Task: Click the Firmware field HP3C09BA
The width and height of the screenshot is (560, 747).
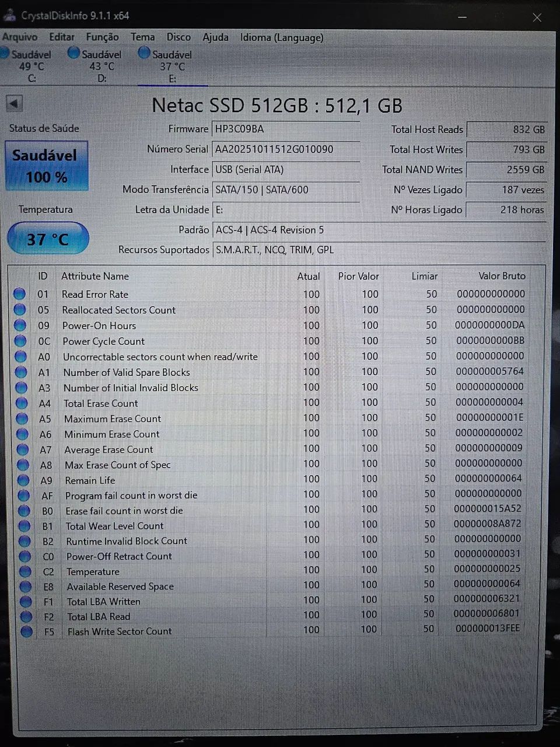Action: pos(286,129)
